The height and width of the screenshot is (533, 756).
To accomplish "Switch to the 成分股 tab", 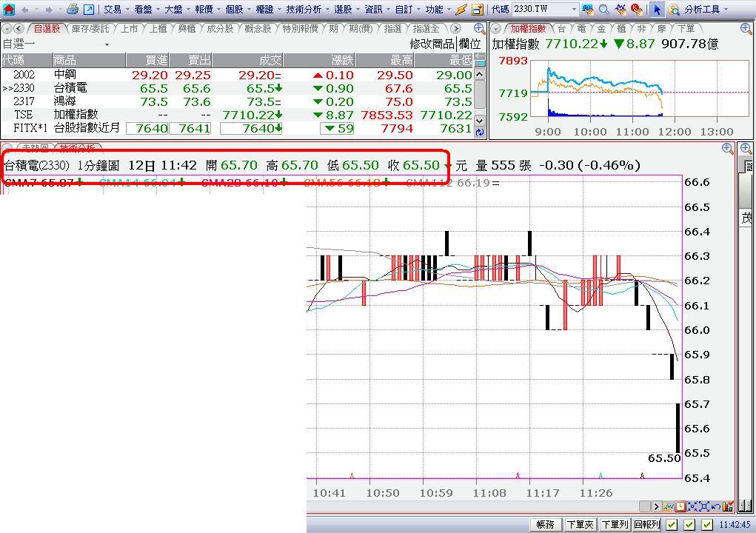I will (220, 28).
